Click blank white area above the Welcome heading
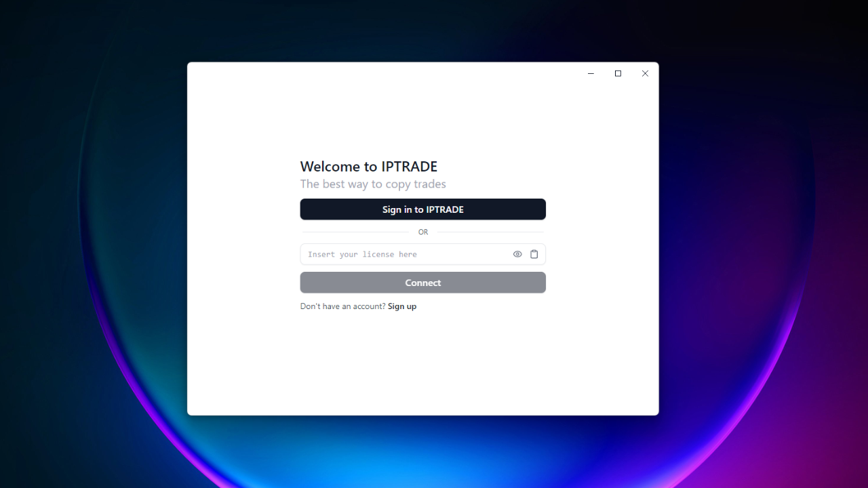This screenshot has height=488, width=868. coord(422,122)
